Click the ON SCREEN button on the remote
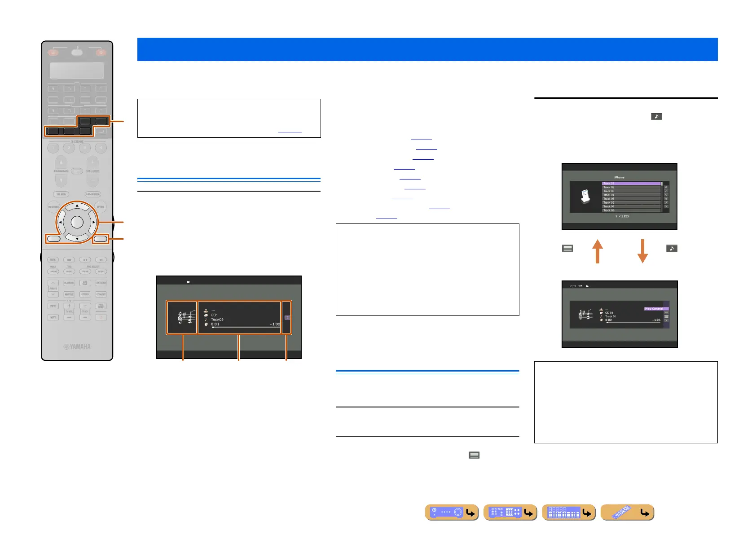This screenshot has width=756, height=534. (53, 207)
